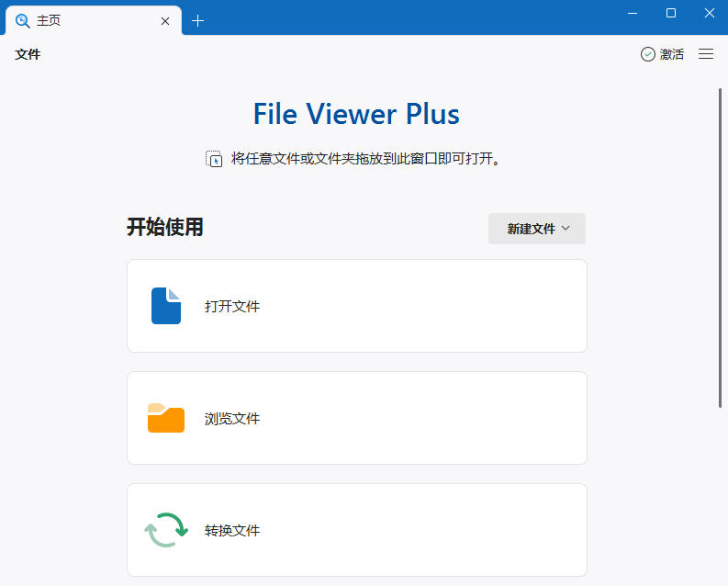This screenshot has width=728, height=586.
Task: Click the 转换文件 label
Action: [x=232, y=530]
